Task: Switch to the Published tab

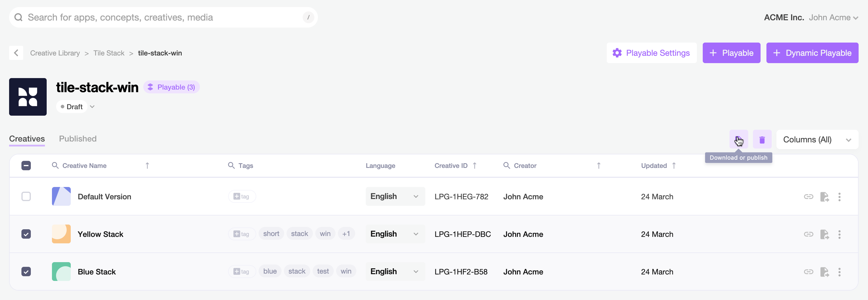Action: [78, 139]
